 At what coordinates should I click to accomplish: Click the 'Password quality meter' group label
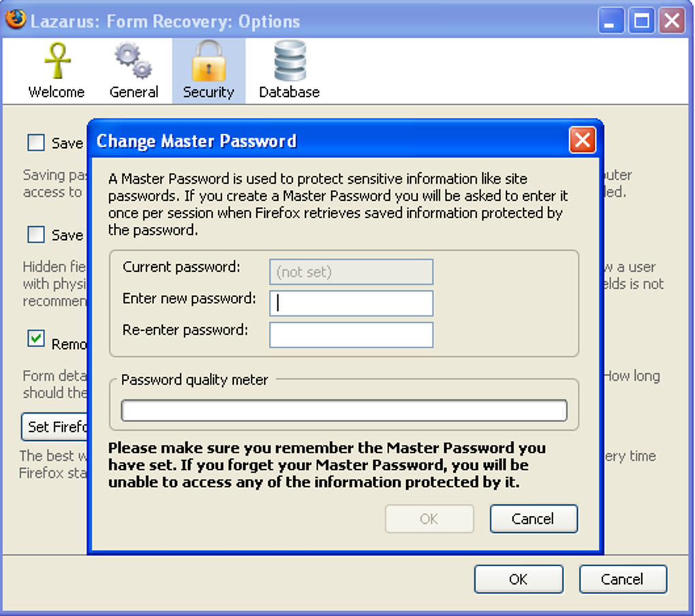pyautogui.click(x=195, y=380)
